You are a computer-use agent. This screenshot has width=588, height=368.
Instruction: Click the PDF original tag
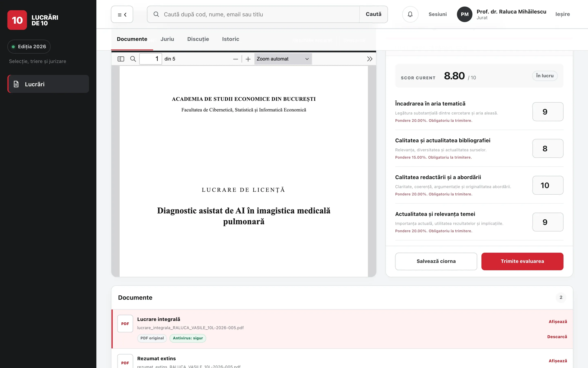(152, 338)
